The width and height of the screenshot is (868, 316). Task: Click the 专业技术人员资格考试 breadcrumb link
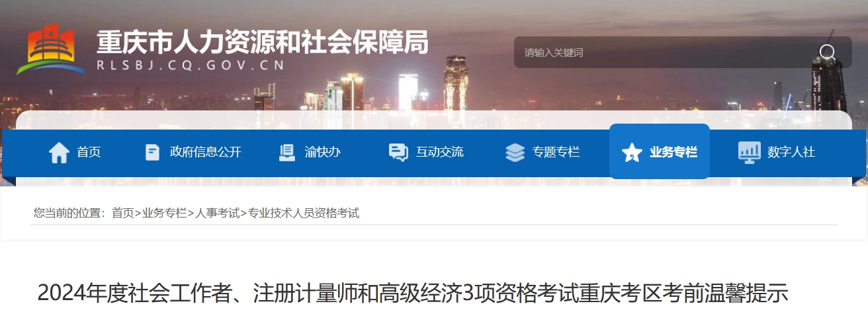[x=304, y=213]
